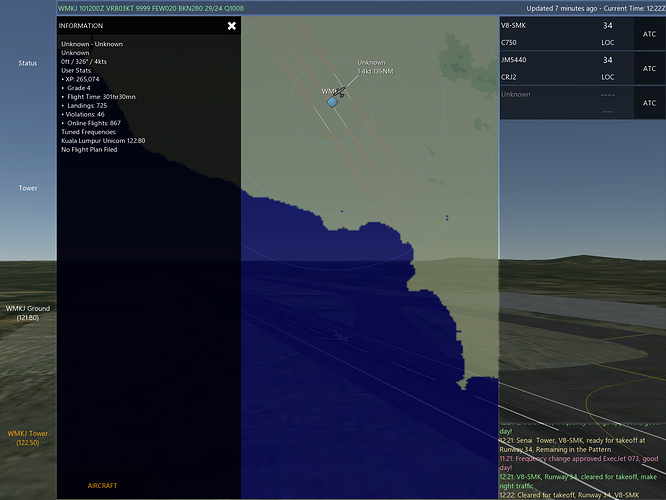
Task: Click the 'Grade 4' stat line
Action: pos(79,88)
